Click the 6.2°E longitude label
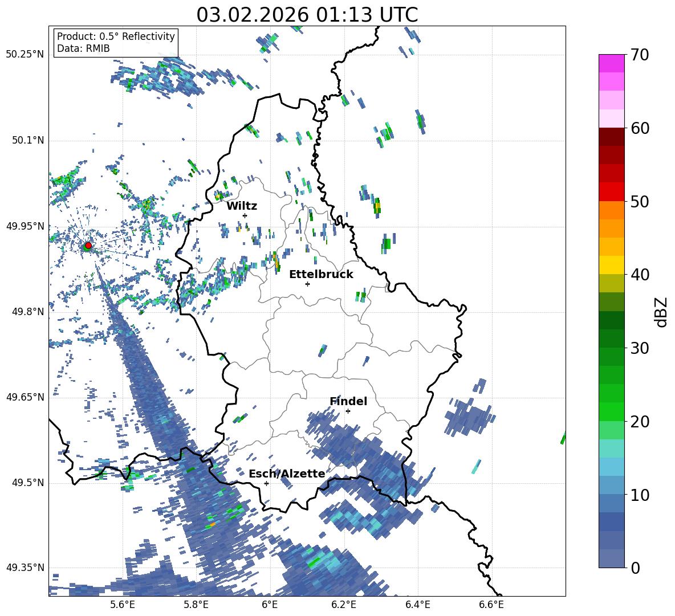This screenshot has width=675, height=616. tap(344, 605)
